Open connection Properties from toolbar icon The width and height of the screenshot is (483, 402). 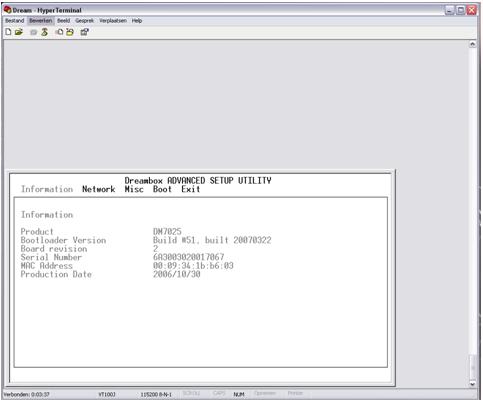pos(85,32)
